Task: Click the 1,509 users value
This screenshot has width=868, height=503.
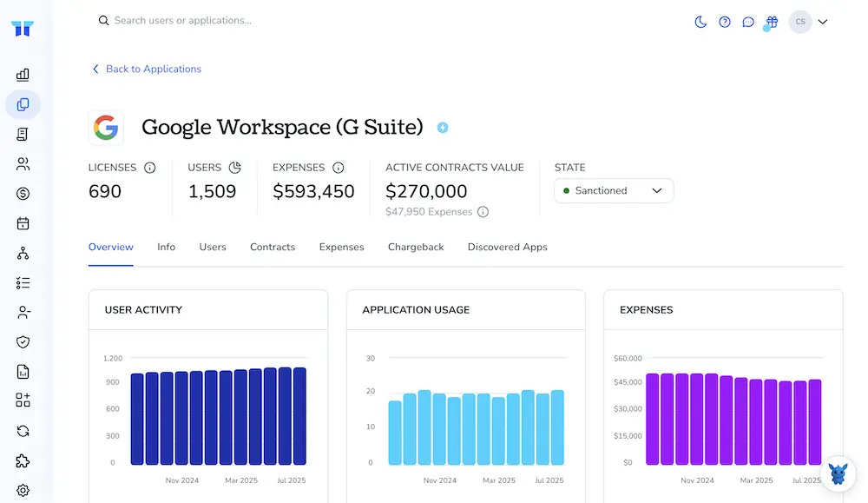Action: [212, 191]
